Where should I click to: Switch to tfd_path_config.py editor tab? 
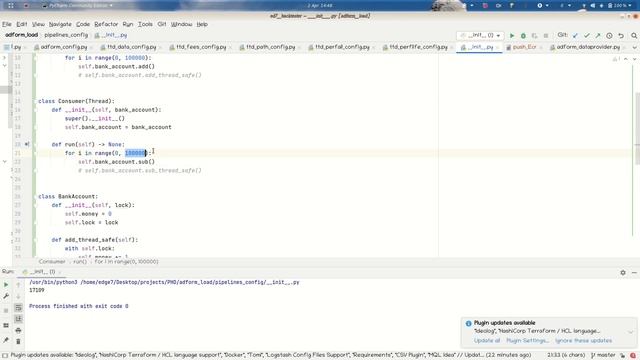pyautogui.click(x=270, y=47)
